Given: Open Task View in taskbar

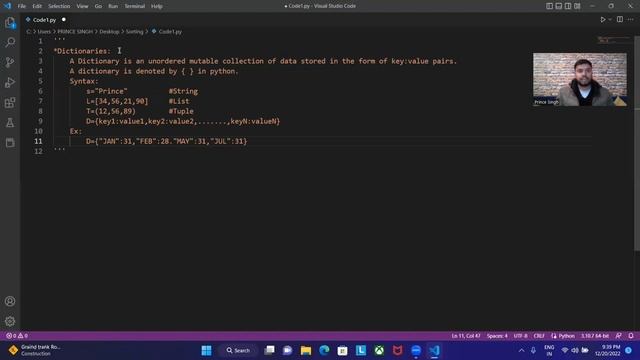Looking at the screenshot, I should pos(269,350).
